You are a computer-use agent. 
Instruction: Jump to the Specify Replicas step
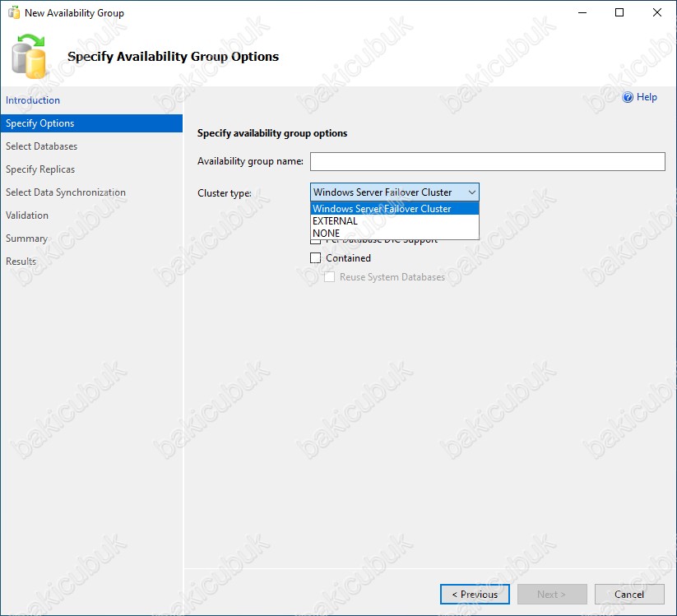click(x=40, y=169)
